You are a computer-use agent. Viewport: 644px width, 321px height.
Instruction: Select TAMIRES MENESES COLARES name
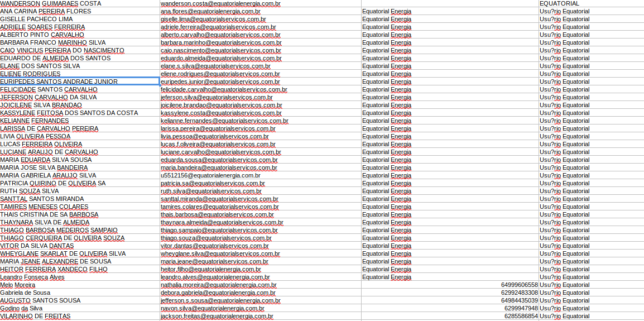click(x=44, y=207)
